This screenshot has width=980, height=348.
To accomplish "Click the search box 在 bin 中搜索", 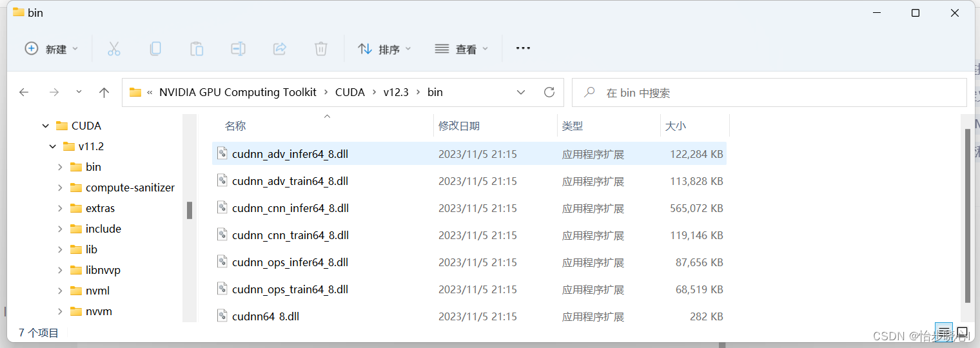I will coord(769,93).
